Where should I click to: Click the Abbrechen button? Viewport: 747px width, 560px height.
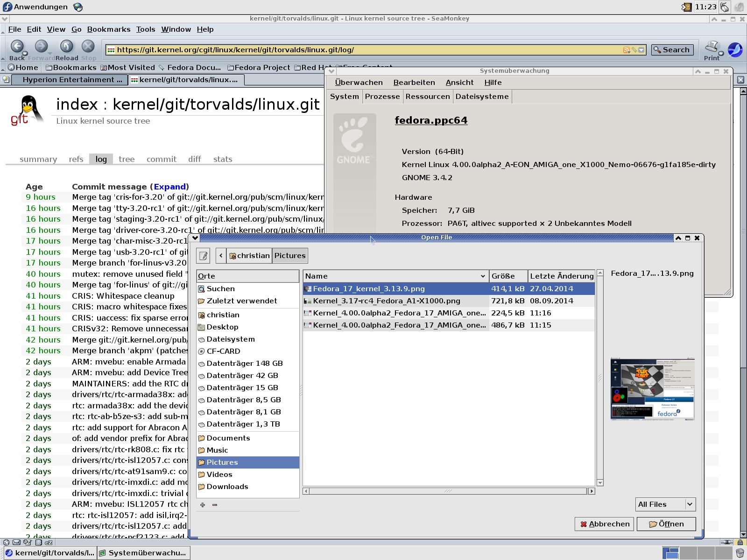[x=604, y=524]
